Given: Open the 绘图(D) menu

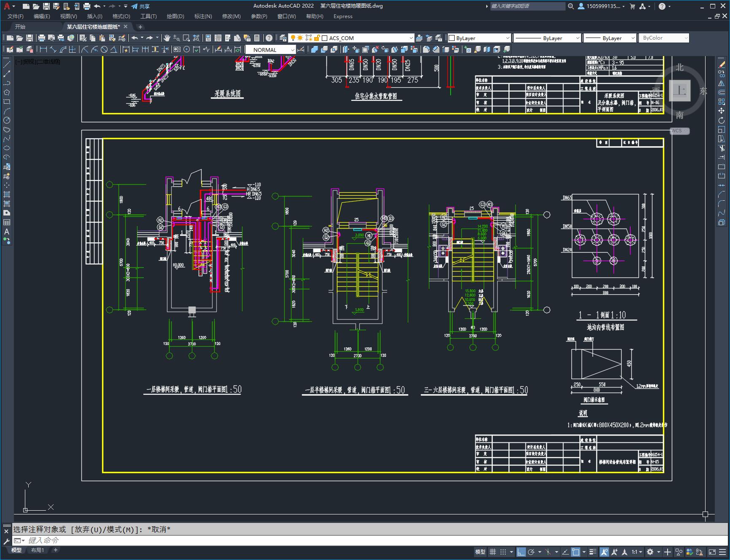Looking at the screenshot, I should (175, 16).
